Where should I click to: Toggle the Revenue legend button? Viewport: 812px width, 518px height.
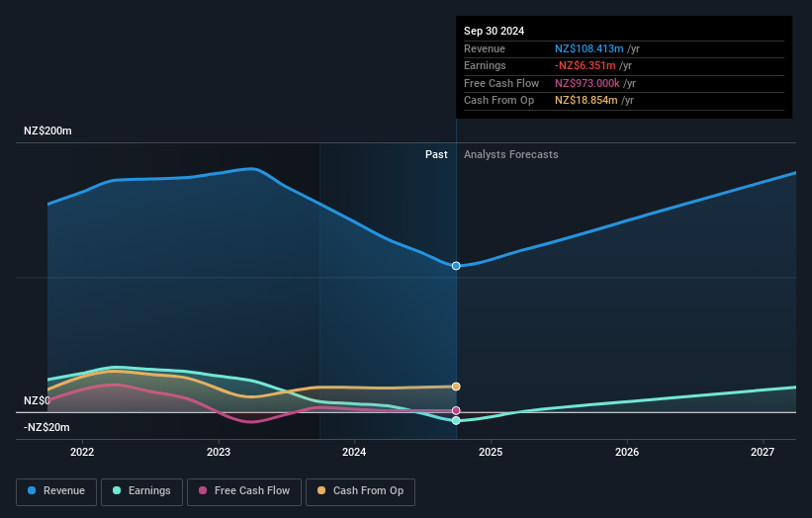(x=56, y=491)
